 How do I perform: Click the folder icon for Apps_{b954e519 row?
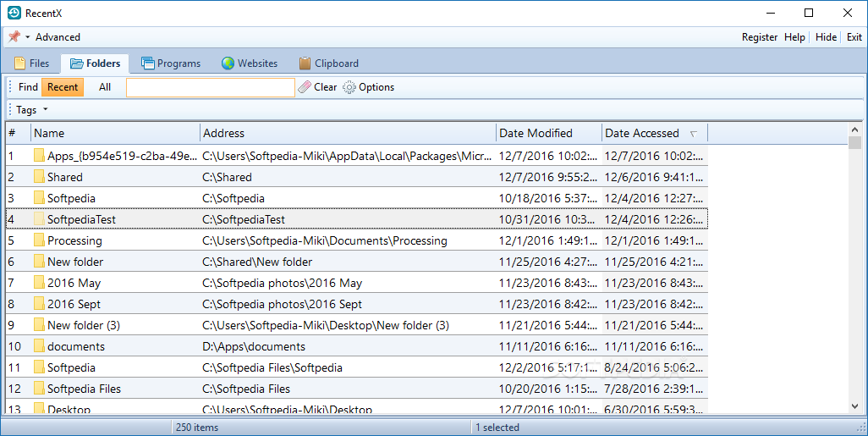(39, 156)
